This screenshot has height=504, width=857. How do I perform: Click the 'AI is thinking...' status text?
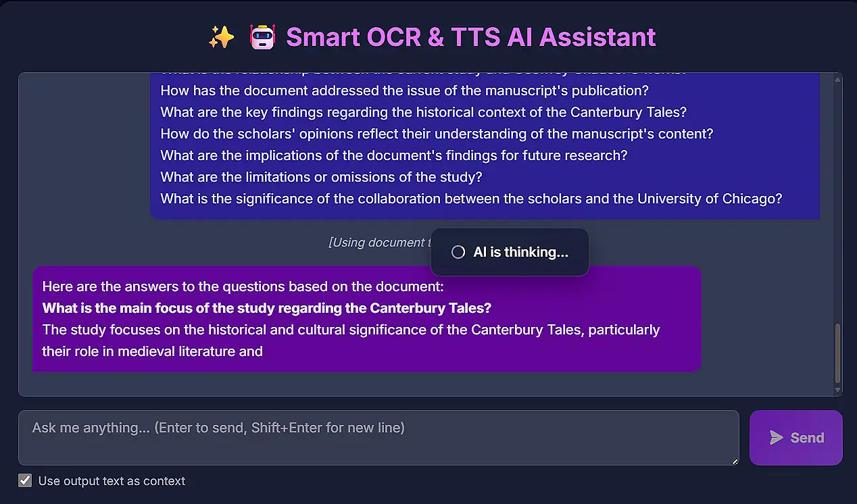pyautogui.click(x=520, y=252)
